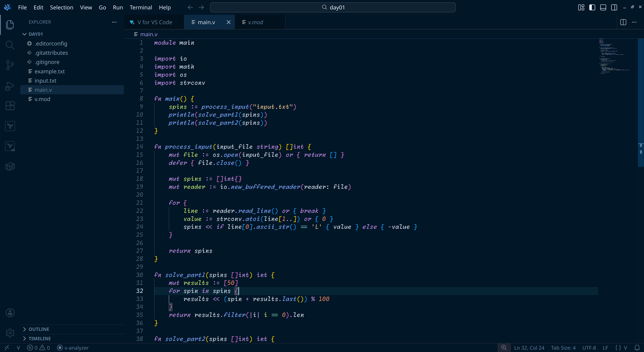Toggle the primary side bar visibility
This screenshot has height=352, width=644.
coord(592,8)
